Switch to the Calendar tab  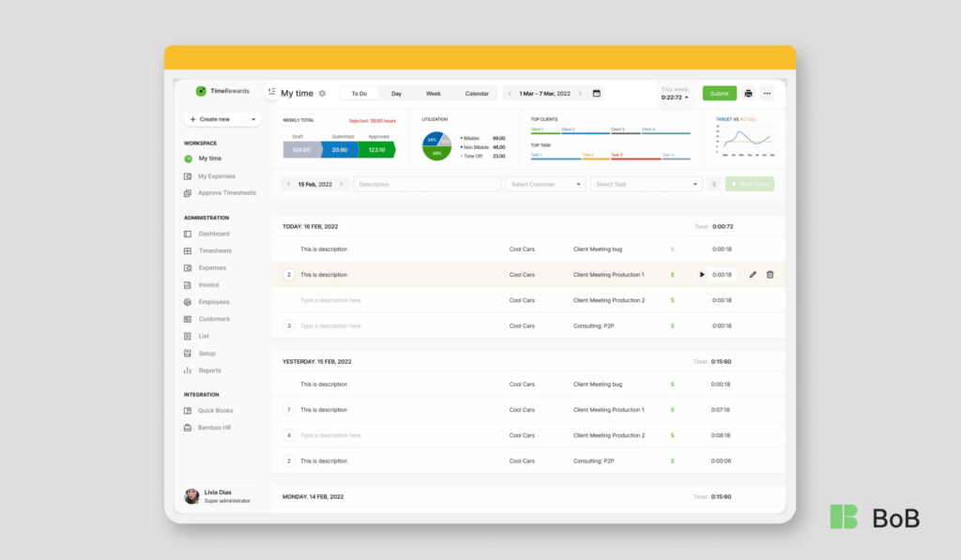pyautogui.click(x=477, y=94)
